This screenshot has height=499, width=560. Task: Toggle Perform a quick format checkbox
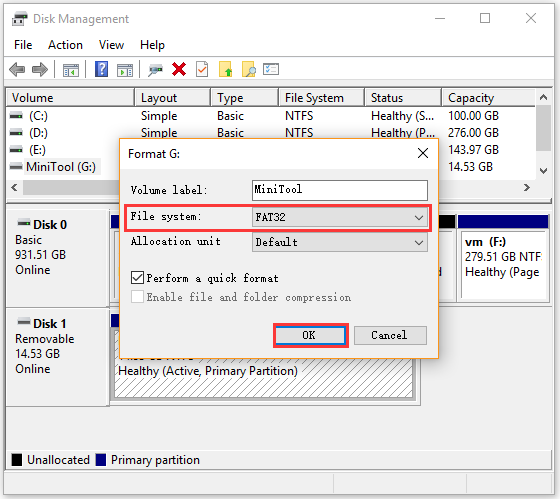coord(138,278)
